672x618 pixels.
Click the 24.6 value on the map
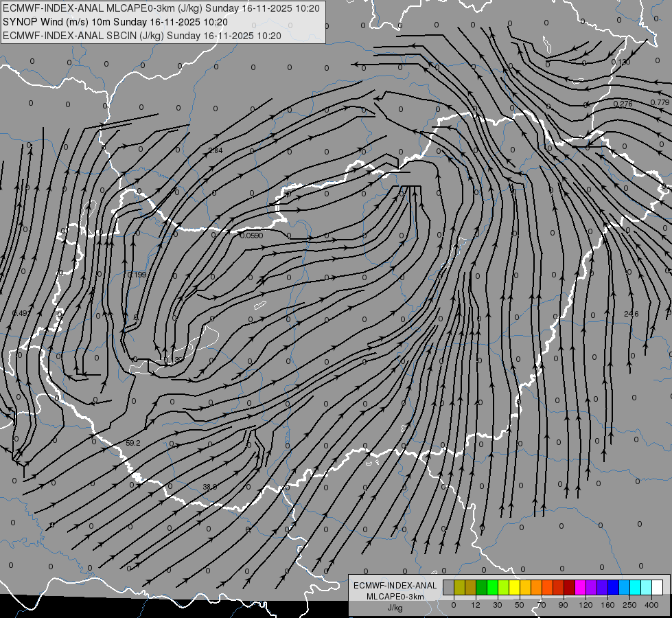(x=632, y=314)
